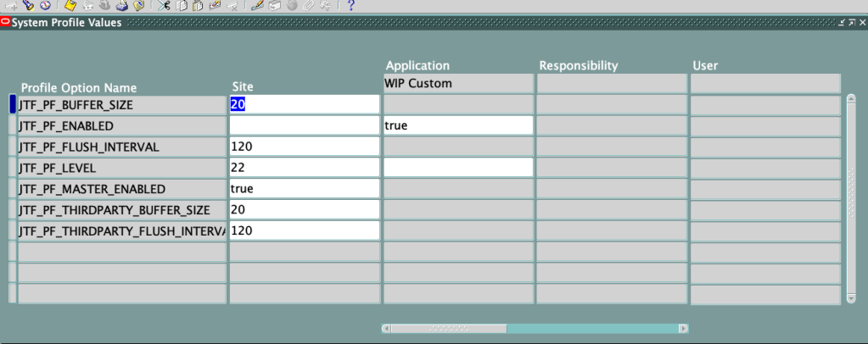This screenshot has height=344, width=868.
Task: Click the Print icon in toolbar
Action: tap(122, 5)
